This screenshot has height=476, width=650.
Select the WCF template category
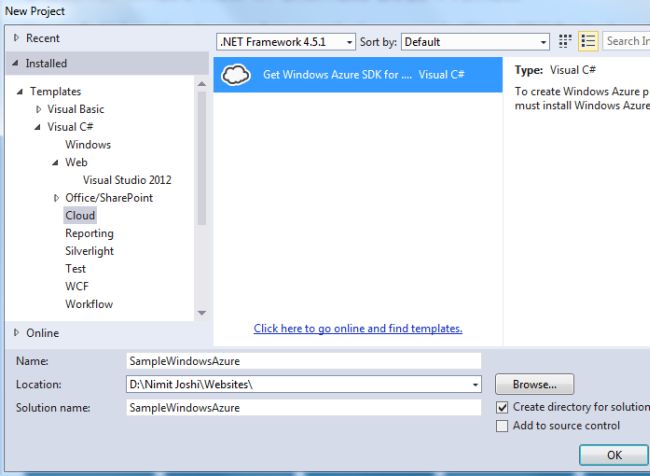coord(77,287)
